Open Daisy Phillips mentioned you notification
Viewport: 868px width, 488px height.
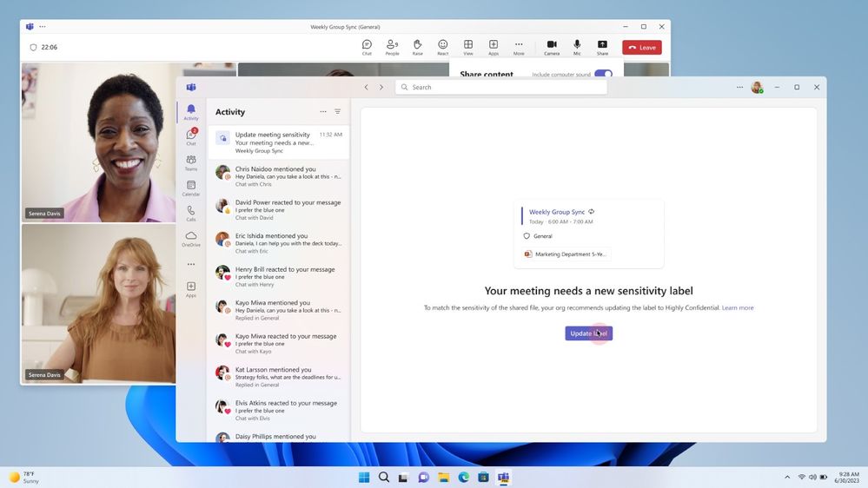[279, 436]
